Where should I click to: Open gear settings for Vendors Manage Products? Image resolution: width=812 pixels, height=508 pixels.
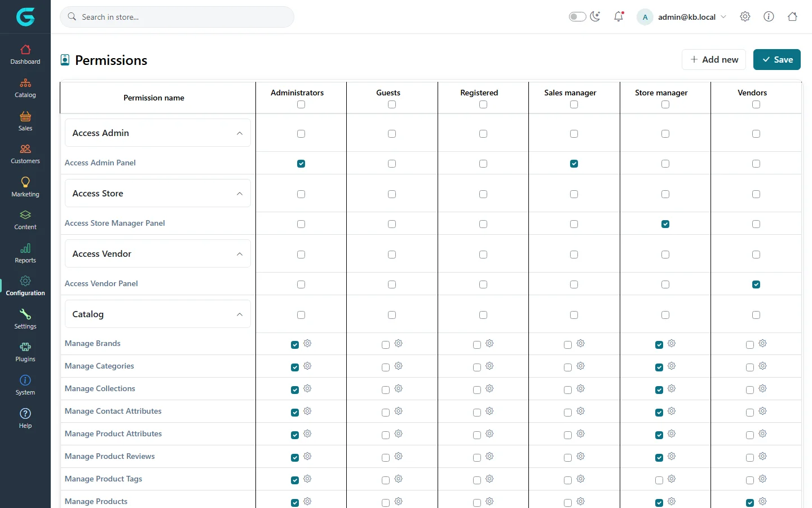point(762,501)
